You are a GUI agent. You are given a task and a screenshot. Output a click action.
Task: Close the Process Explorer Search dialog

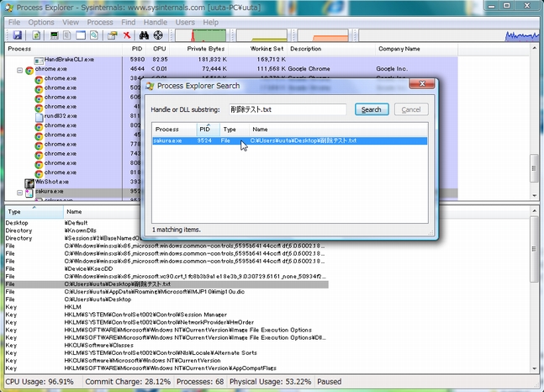click(422, 83)
